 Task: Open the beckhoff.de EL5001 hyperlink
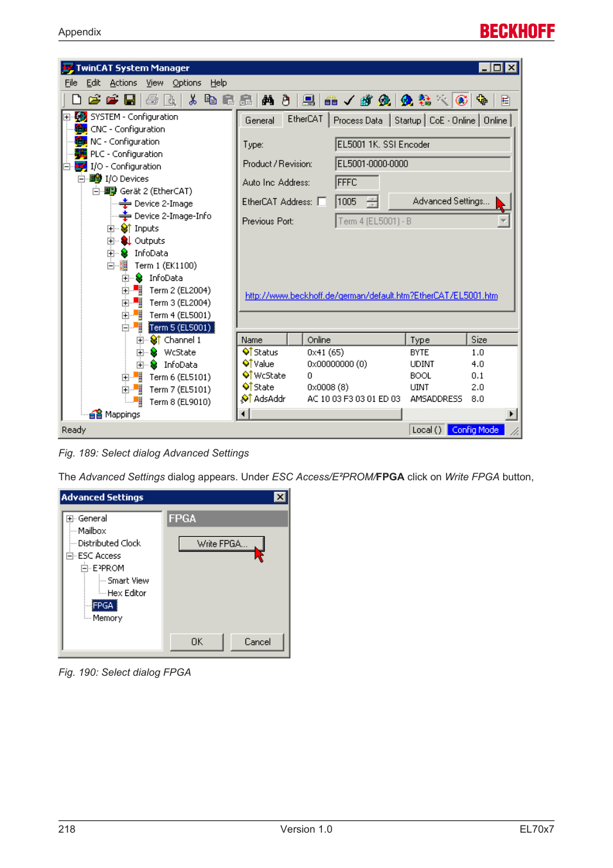(371, 296)
